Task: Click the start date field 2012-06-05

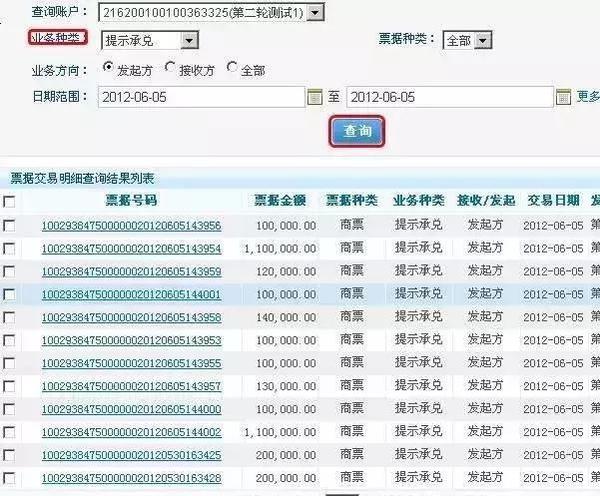Action: (201, 97)
